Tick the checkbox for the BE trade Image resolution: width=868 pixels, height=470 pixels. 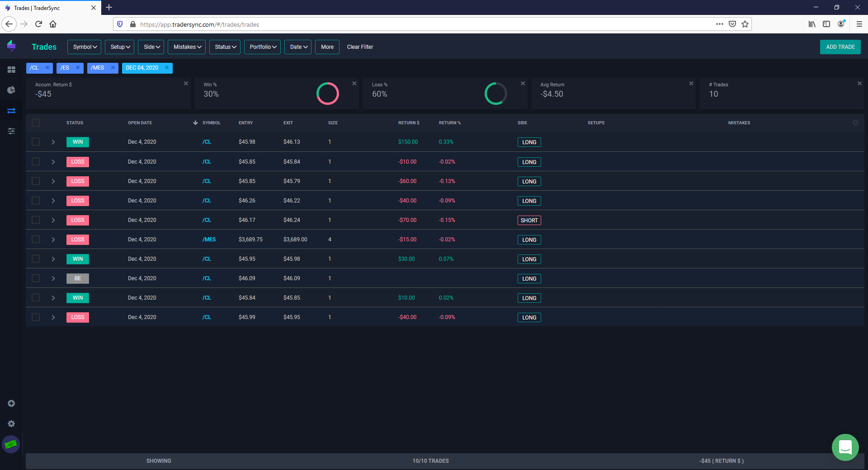coord(36,278)
